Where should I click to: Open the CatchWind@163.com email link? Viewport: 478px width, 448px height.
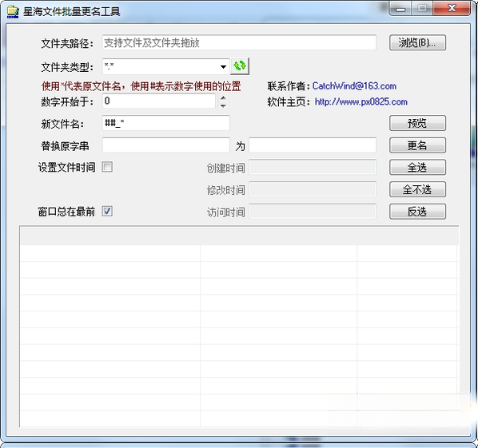coord(354,86)
